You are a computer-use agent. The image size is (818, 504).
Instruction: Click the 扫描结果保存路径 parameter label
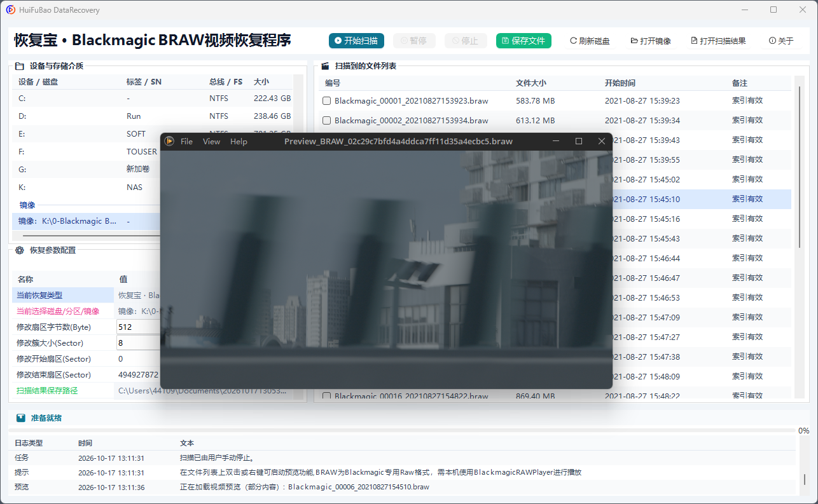47,390
